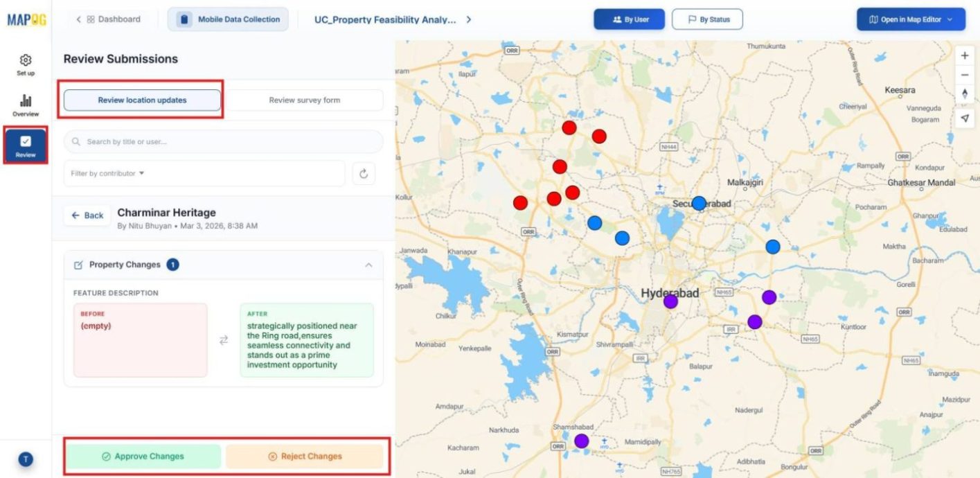
Task: Switch to Review survey form tab
Action: coord(305,99)
